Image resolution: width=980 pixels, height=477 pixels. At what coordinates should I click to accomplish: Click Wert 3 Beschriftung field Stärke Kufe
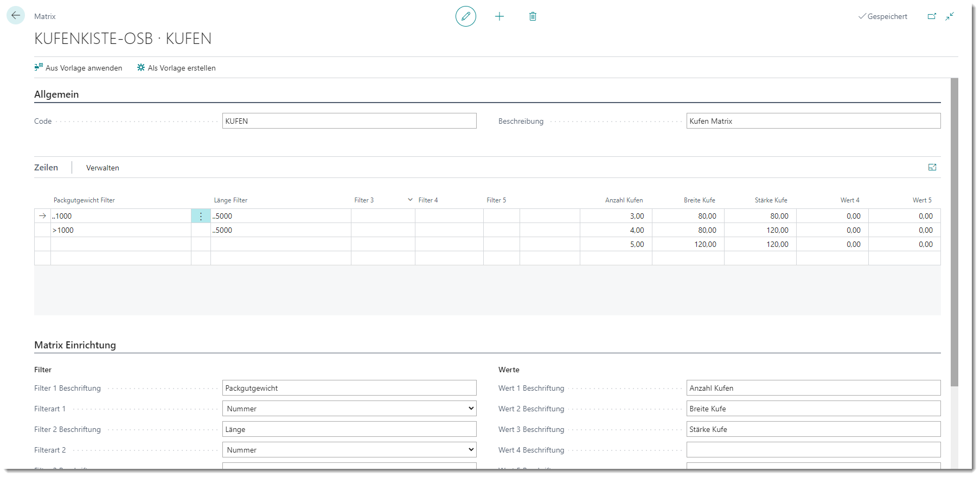pyautogui.click(x=814, y=429)
